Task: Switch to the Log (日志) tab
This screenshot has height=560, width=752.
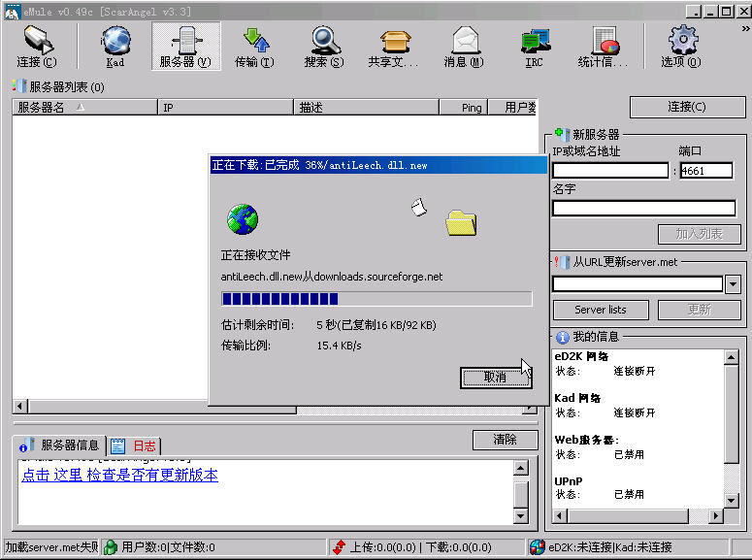Action: pos(134,445)
